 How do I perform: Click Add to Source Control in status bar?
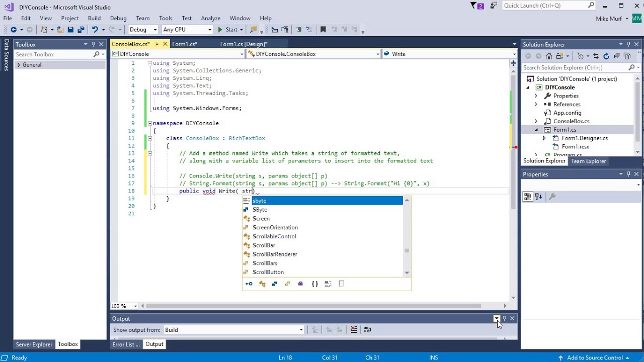point(595,357)
